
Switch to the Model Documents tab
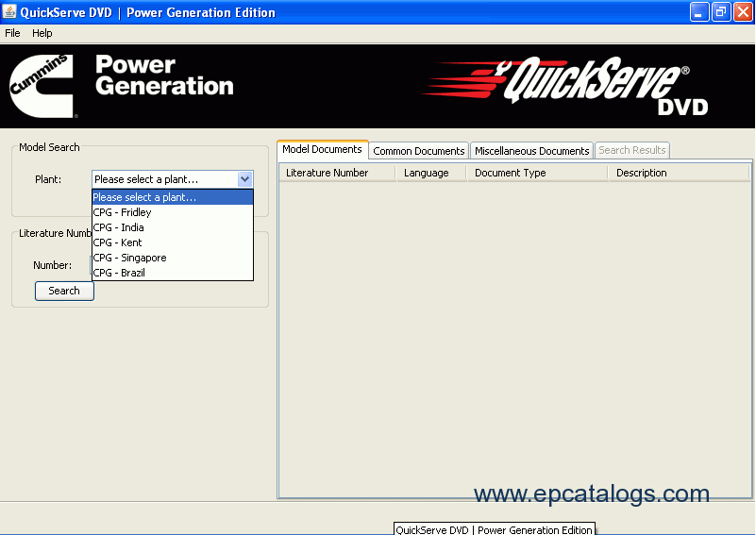coord(322,149)
